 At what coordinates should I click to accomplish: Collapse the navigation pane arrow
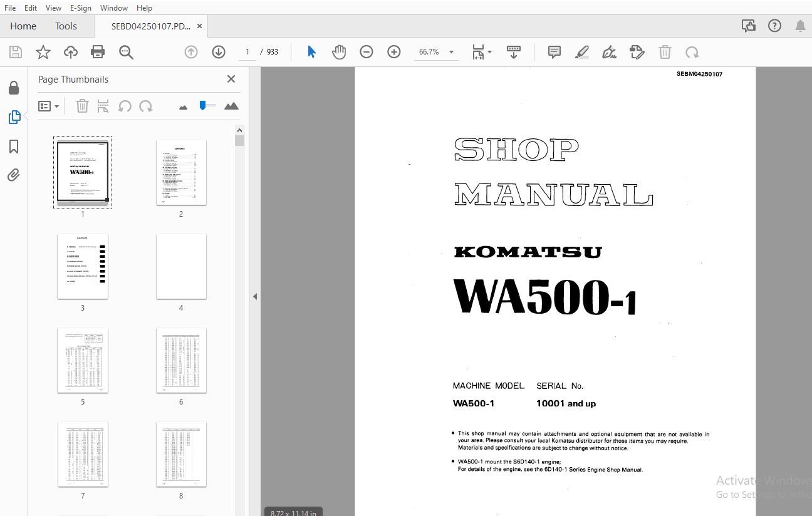(x=255, y=296)
